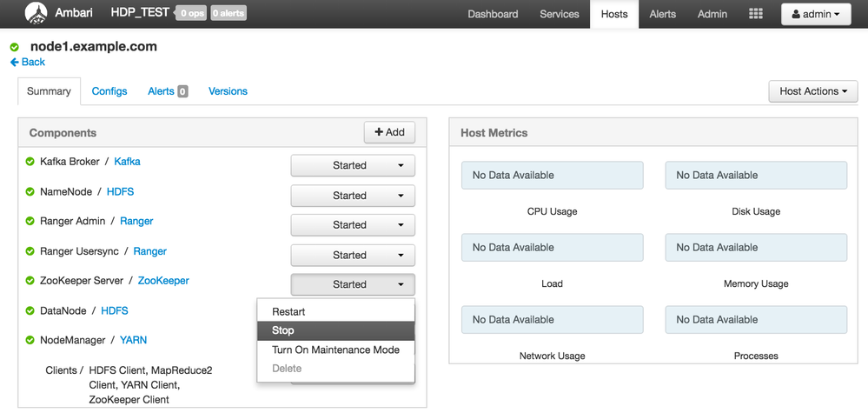Click the green status icon beside ZooKeeper Server
Viewport: 868px width, 413px height.
coord(30,281)
